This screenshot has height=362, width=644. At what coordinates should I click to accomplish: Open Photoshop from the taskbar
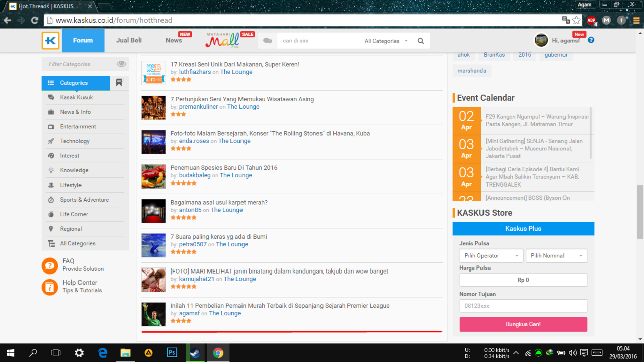pos(172,353)
